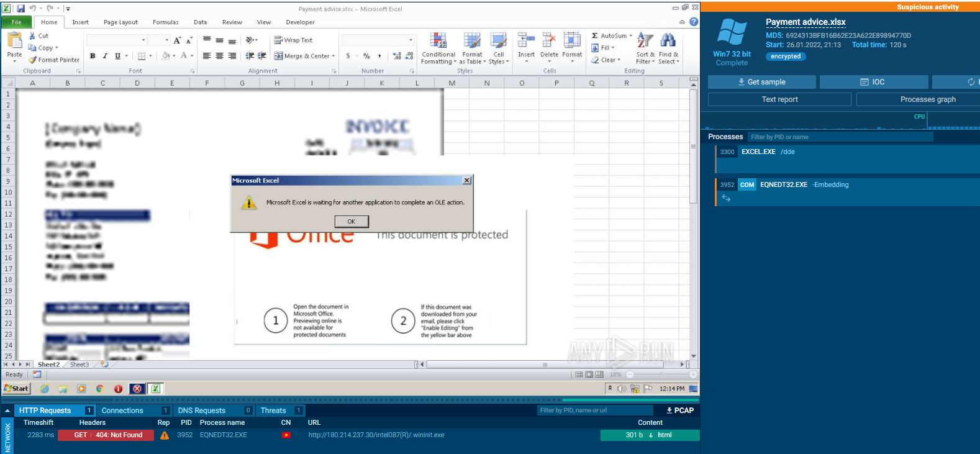Open the Format as Table gallery
Viewport: 980px width, 454px height.
472,48
